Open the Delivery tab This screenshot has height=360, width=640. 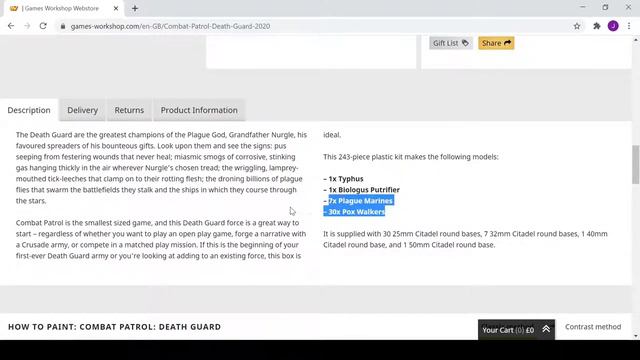click(x=82, y=110)
